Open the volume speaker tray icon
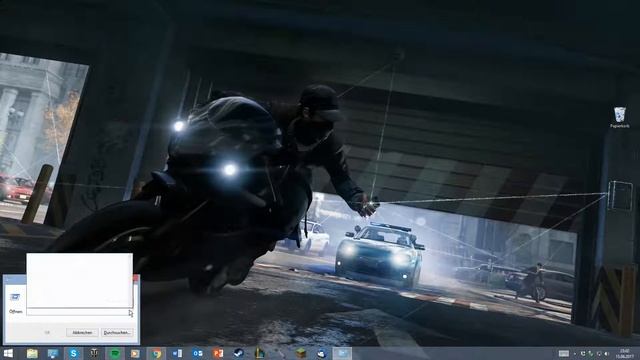Viewport: 640px width, 360px height. [x=607, y=354]
